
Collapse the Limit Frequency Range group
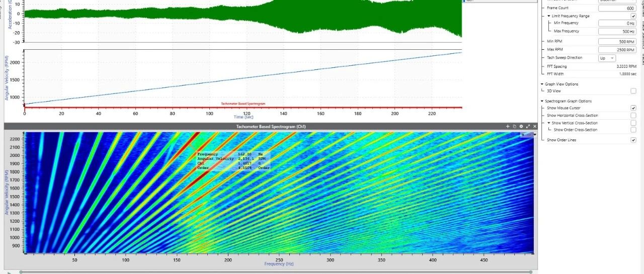point(549,16)
